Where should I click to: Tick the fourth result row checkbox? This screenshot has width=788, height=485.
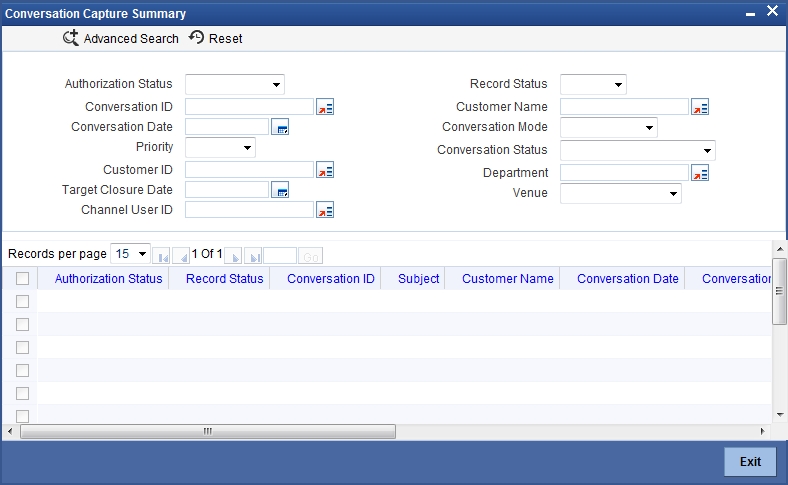tap(23, 370)
